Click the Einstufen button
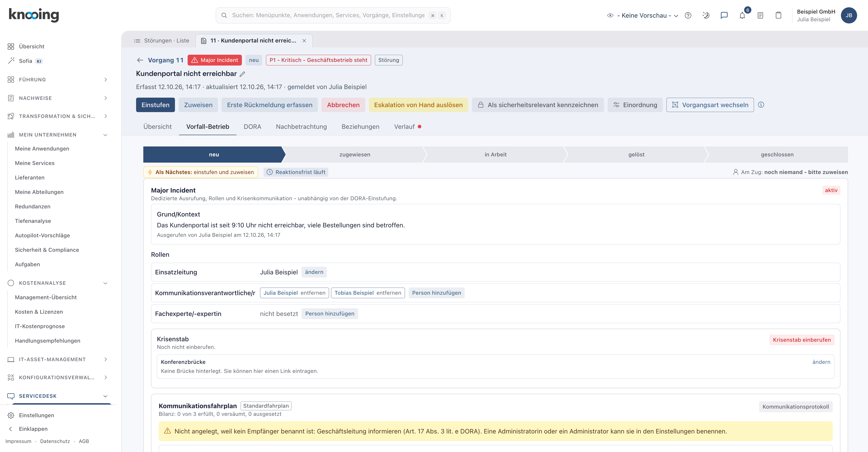The height and width of the screenshot is (452, 868). point(155,105)
